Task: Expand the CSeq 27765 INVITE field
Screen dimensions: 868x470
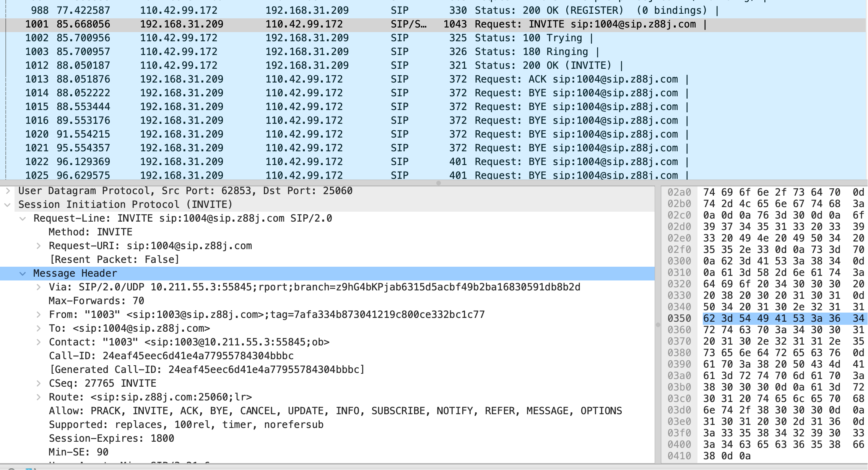Action: coord(38,383)
